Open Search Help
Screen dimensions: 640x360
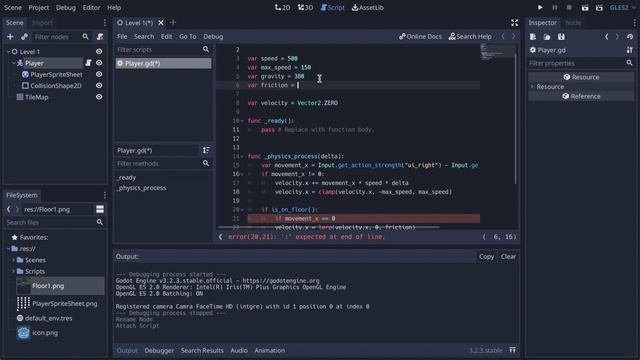tap(470, 36)
